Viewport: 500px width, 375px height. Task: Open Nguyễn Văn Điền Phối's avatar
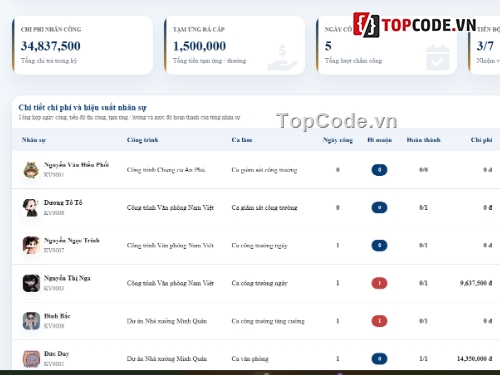[31, 170]
